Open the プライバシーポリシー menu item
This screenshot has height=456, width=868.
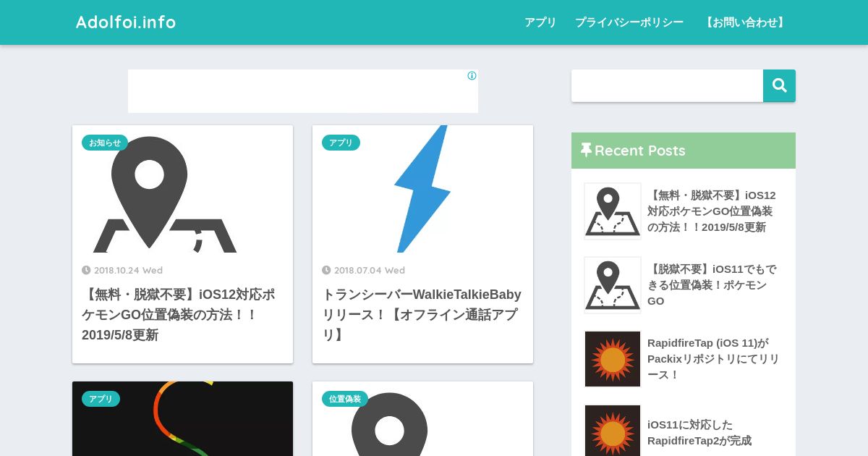tap(629, 22)
